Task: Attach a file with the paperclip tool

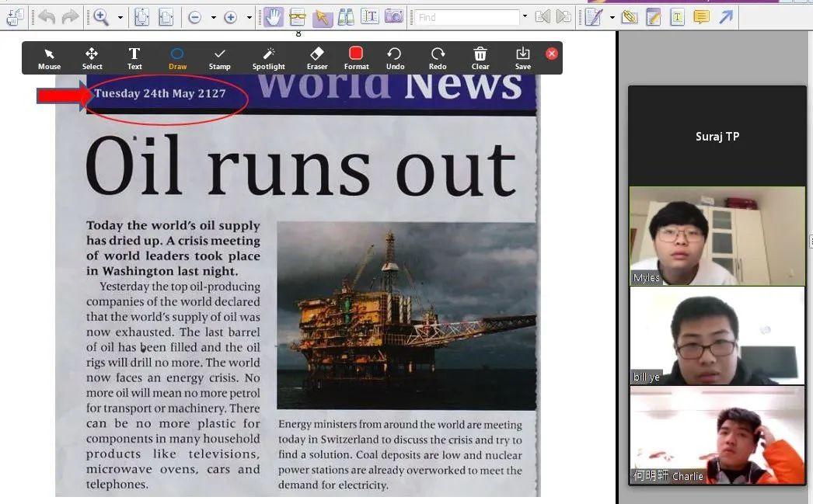Action: pos(630,17)
